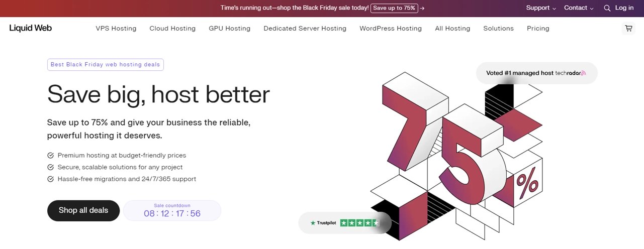Click the arrow next to Save up to 75%
Screen dimensions: 644x249
[422, 9]
